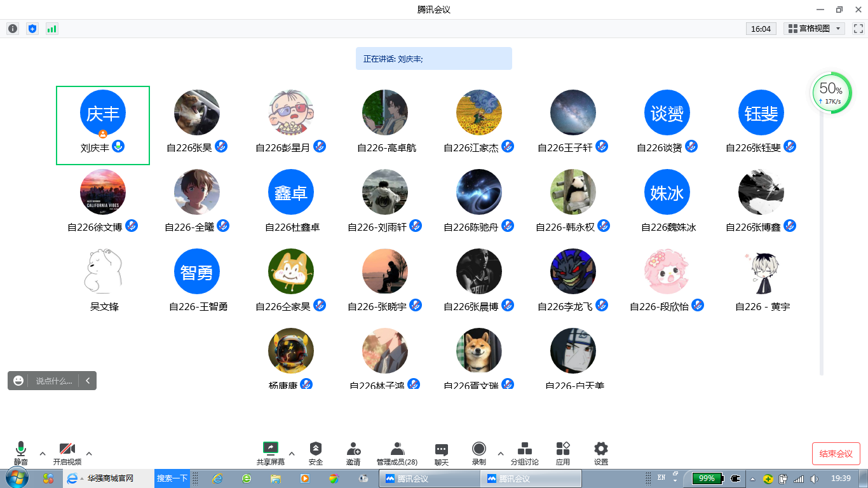Click the meeting info icon

point(13,29)
